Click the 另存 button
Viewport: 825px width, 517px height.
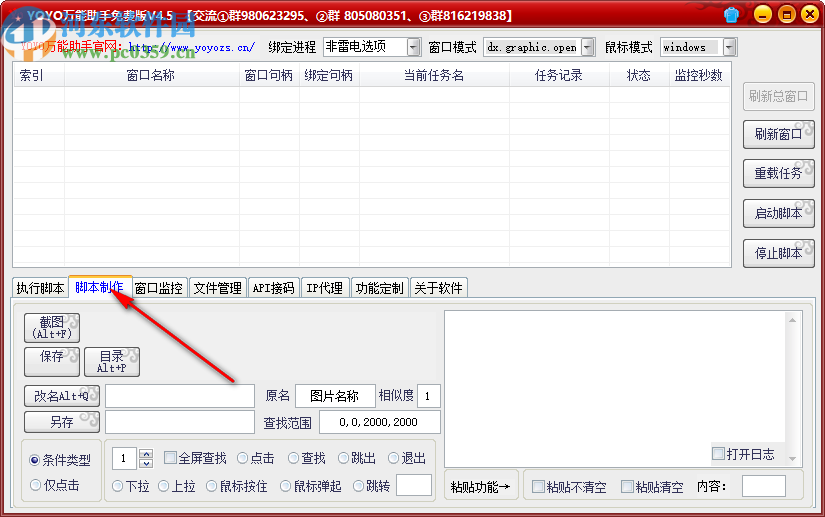(x=62, y=422)
